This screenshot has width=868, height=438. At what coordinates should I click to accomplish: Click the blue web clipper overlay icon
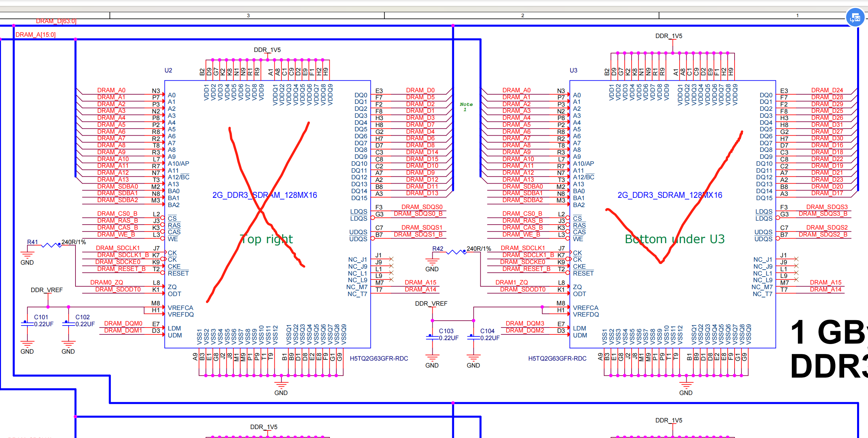[x=856, y=17]
